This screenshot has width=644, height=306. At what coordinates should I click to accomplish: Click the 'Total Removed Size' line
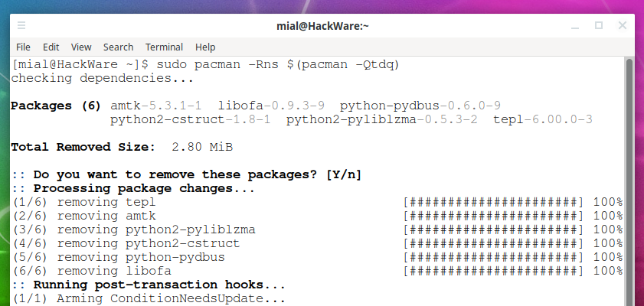pyautogui.click(x=122, y=147)
